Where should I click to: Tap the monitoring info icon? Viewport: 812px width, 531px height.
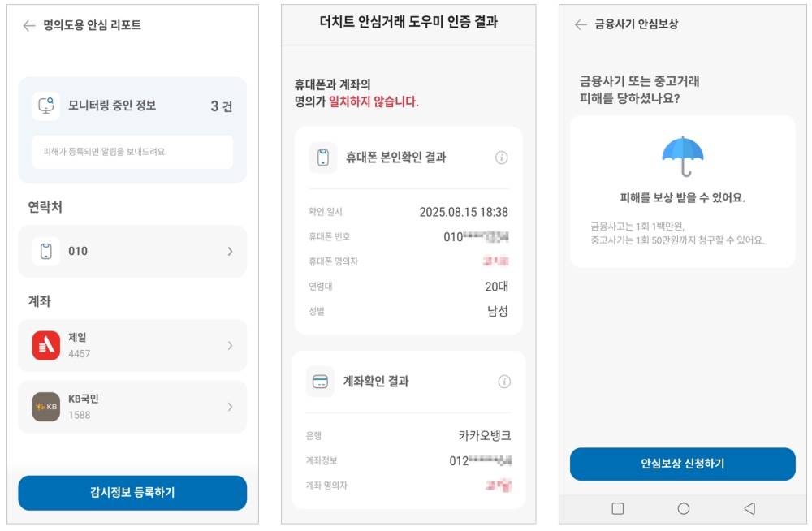pyautogui.click(x=46, y=106)
